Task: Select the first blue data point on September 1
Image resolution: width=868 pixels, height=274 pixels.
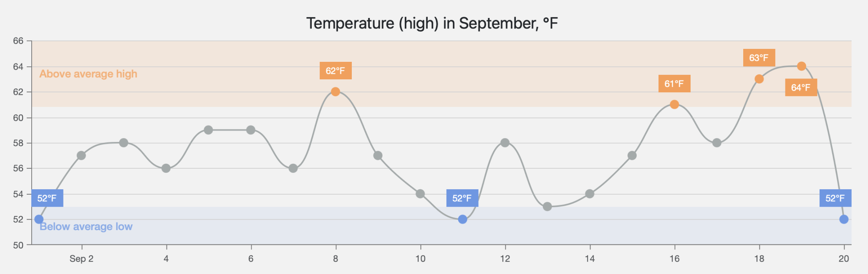Action: [x=39, y=219]
